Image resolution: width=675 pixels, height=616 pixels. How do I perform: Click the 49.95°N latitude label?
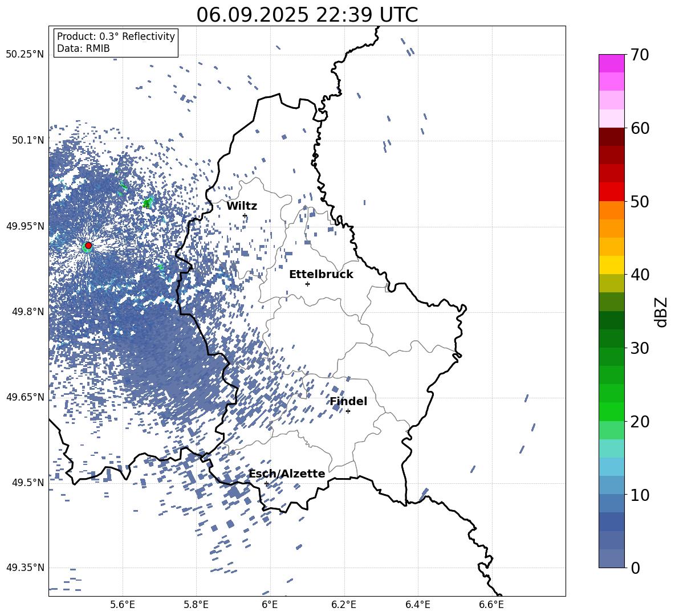click(25, 226)
